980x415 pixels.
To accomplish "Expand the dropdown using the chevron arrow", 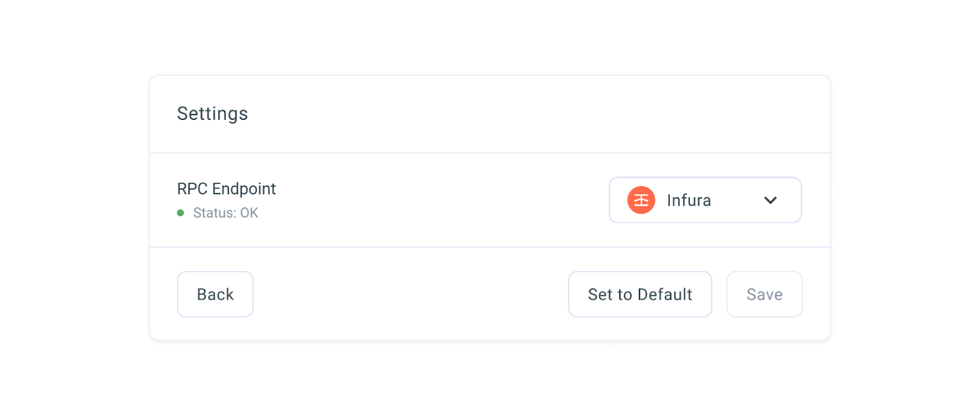I will tap(771, 200).
